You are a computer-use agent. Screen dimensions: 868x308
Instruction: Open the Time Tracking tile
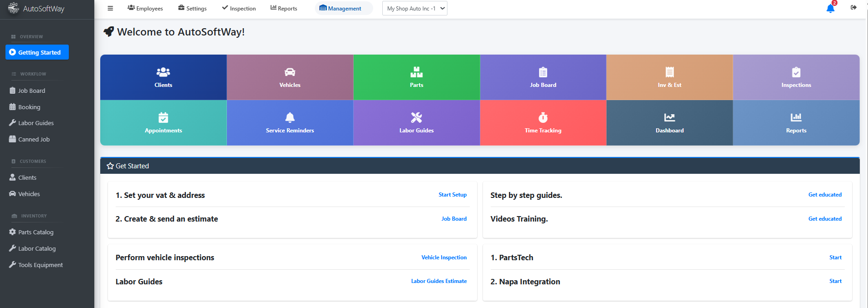[x=543, y=123]
